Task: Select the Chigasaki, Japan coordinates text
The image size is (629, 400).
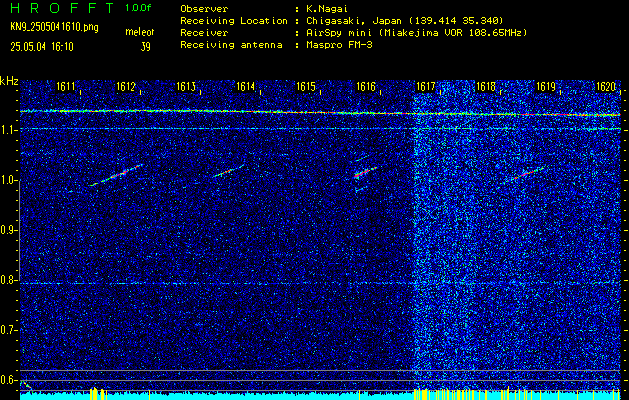Action: (404, 20)
